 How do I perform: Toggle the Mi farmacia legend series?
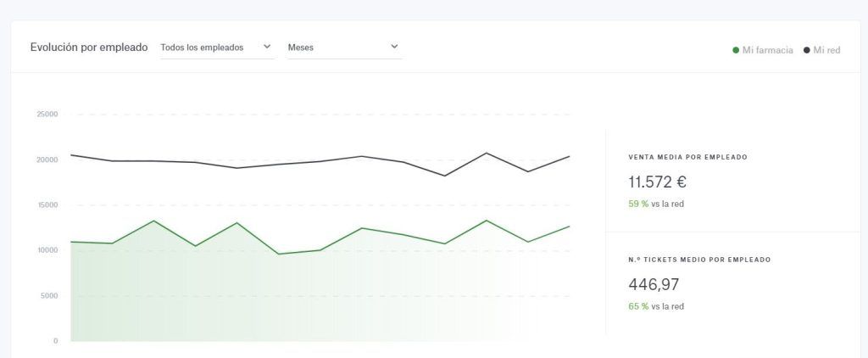click(763, 50)
